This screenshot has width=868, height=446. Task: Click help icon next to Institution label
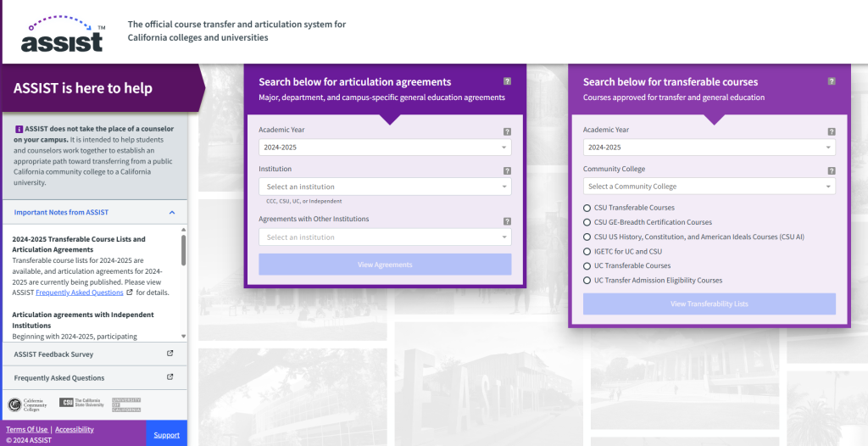pyautogui.click(x=507, y=170)
